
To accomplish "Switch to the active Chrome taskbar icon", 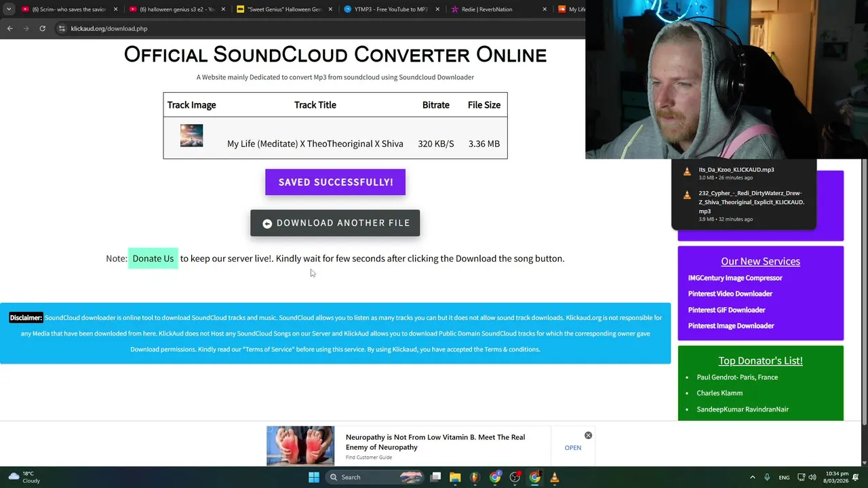I will coord(535,477).
